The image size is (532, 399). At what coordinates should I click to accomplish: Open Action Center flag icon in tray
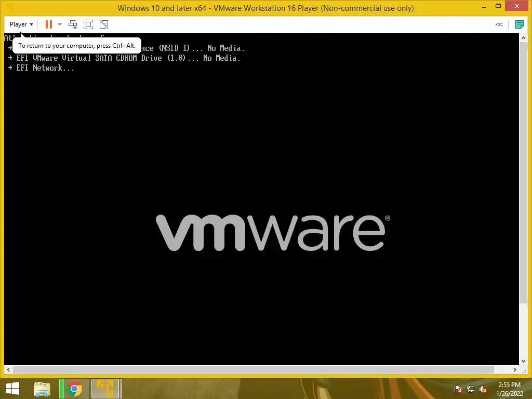pyautogui.click(x=458, y=389)
